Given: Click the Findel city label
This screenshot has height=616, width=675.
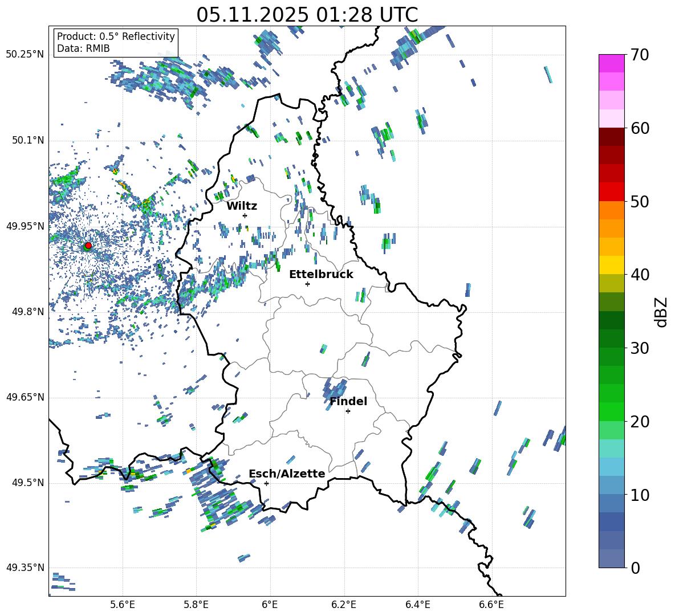Looking at the screenshot, I should pyautogui.click(x=348, y=402).
